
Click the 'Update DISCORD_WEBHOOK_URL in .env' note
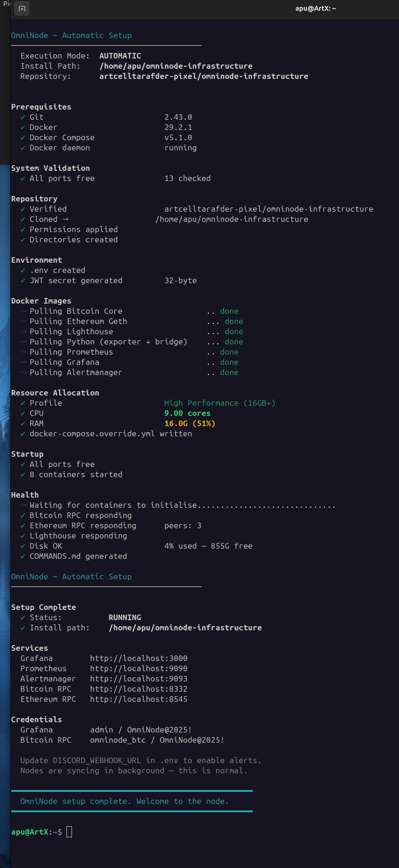click(x=141, y=760)
